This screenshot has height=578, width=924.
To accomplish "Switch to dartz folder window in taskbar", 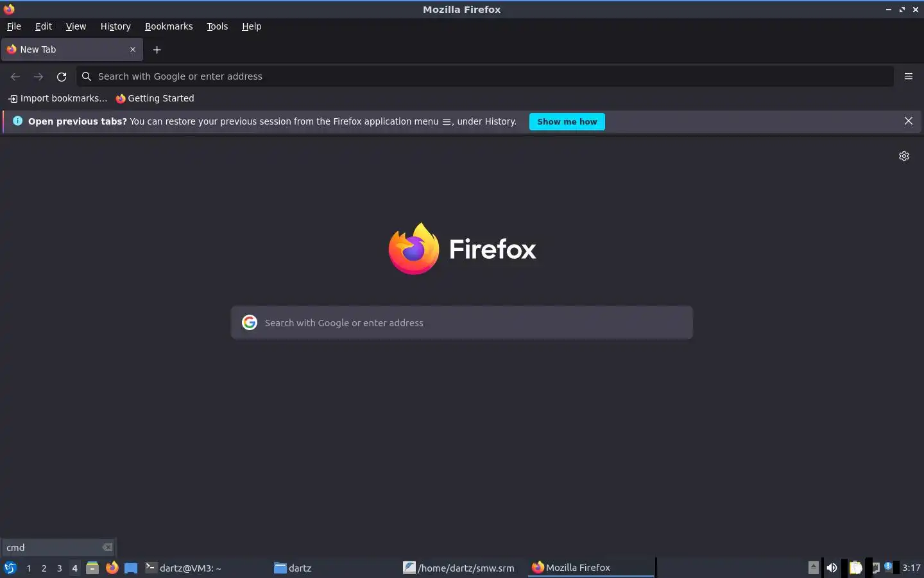I will pos(334,568).
